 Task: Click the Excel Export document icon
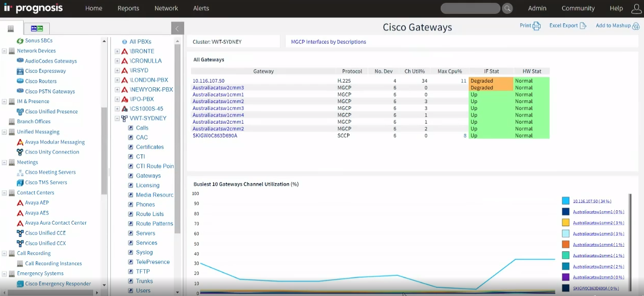[583, 26]
